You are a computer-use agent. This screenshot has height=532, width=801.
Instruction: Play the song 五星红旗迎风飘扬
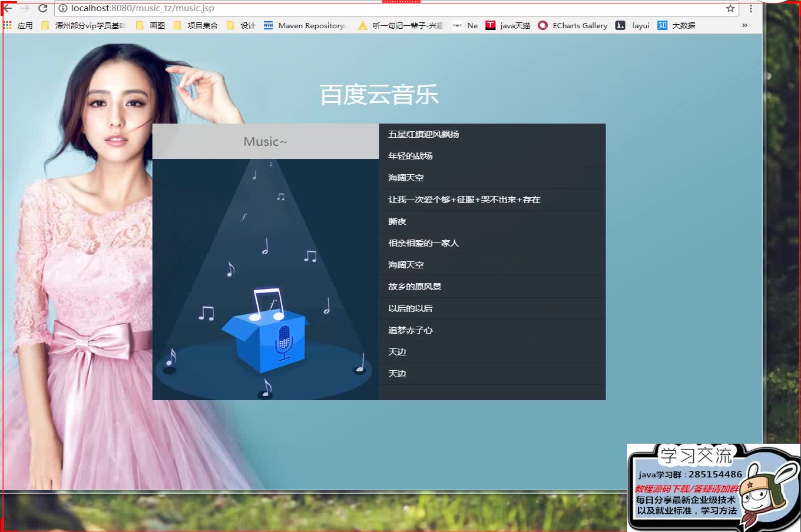[x=492, y=134]
